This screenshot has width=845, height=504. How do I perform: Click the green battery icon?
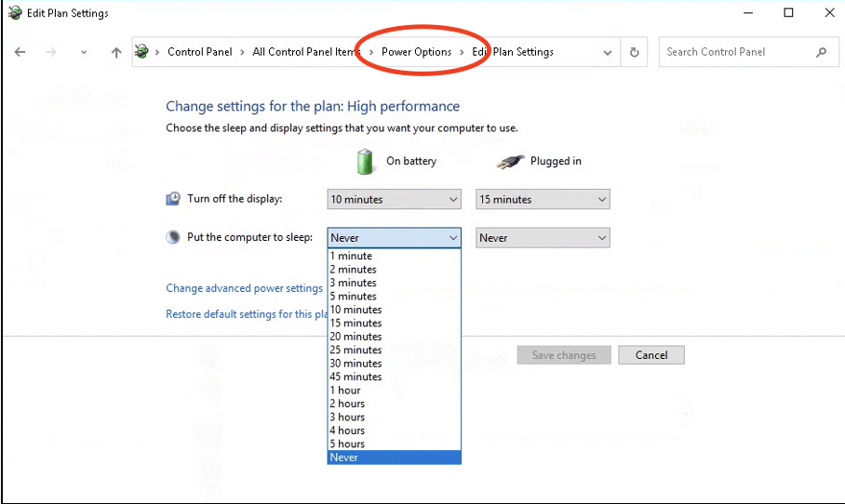[x=365, y=162]
